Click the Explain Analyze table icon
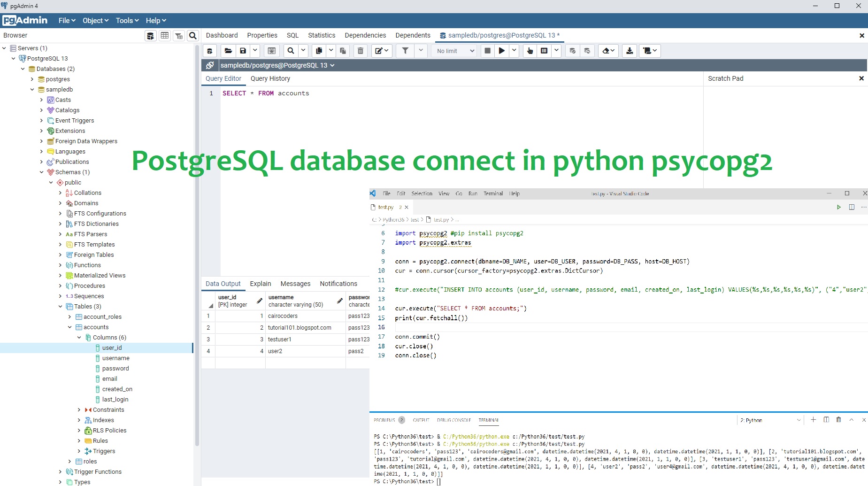The image size is (868, 486). (x=544, y=51)
